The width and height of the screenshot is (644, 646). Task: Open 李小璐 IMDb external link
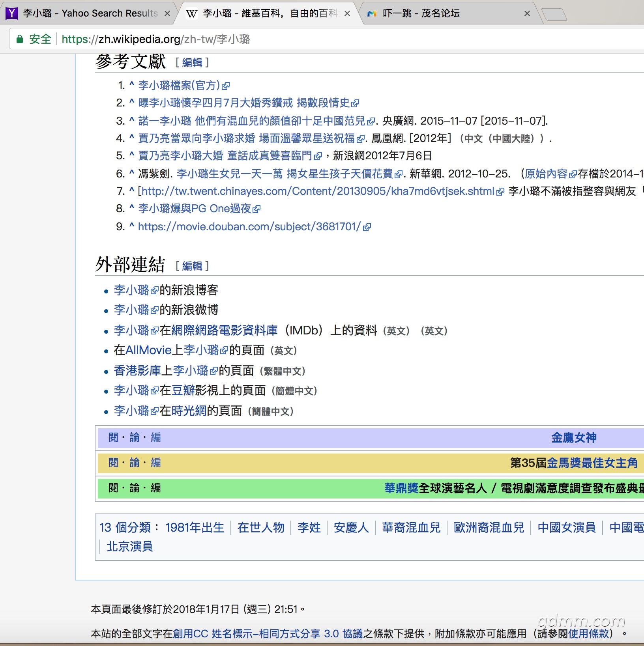(x=136, y=330)
